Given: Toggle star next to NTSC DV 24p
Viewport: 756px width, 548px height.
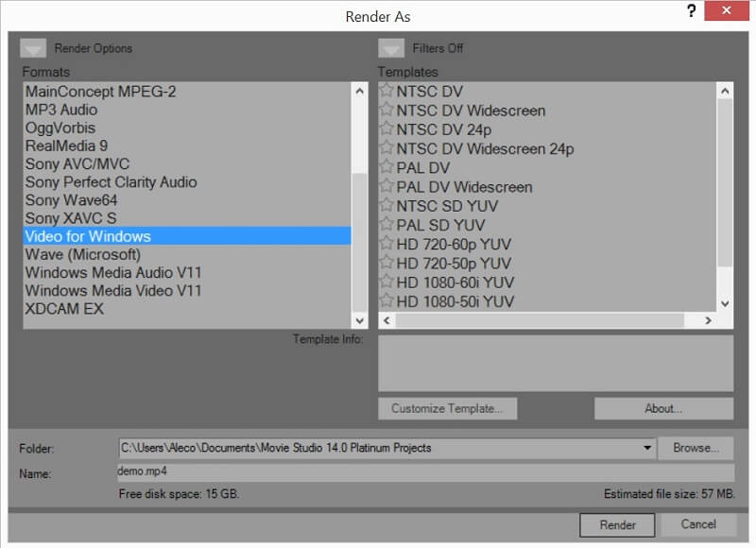Looking at the screenshot, I should click(x=387, y=128).
